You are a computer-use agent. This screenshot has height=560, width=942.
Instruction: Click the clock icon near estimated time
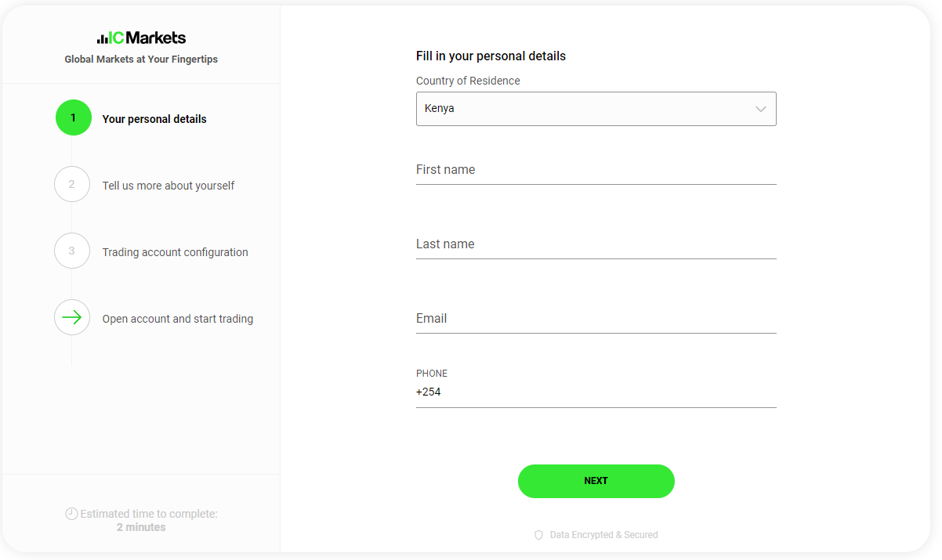pos(71,514)
